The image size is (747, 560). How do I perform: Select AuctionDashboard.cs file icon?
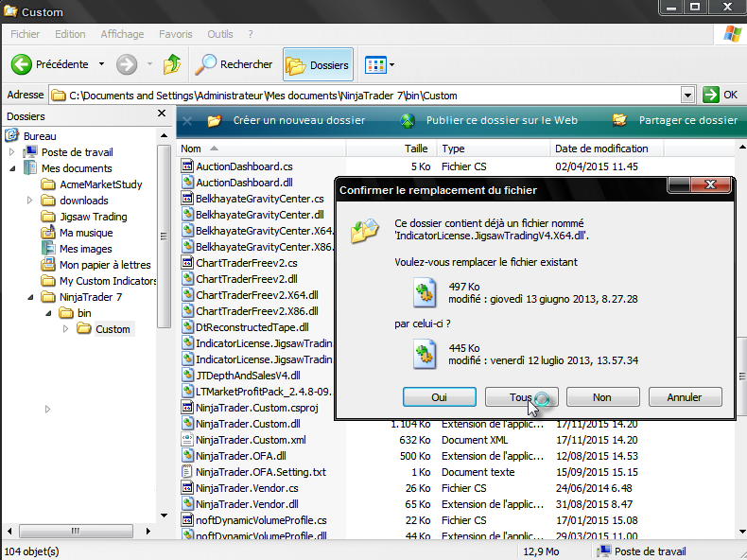click(x=187, y=166)
